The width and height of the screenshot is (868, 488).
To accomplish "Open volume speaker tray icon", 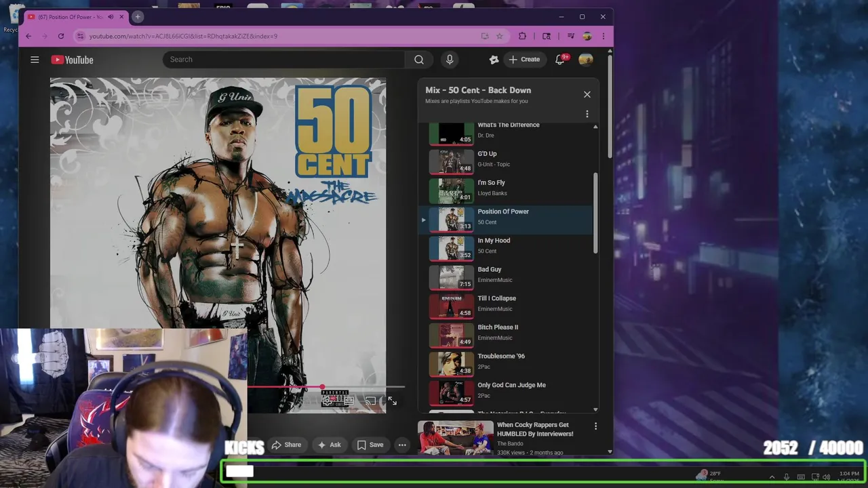I will click(x=826, y=477).
